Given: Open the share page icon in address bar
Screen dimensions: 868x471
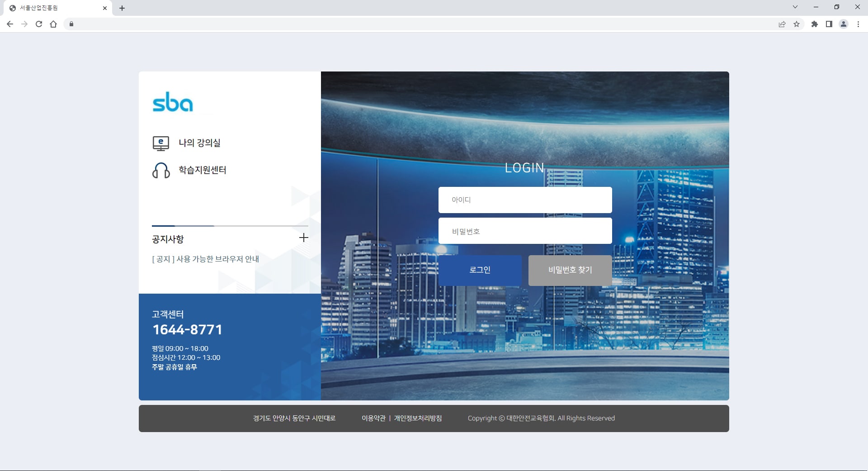Looking at the screenshot, I should pos(782,24).
